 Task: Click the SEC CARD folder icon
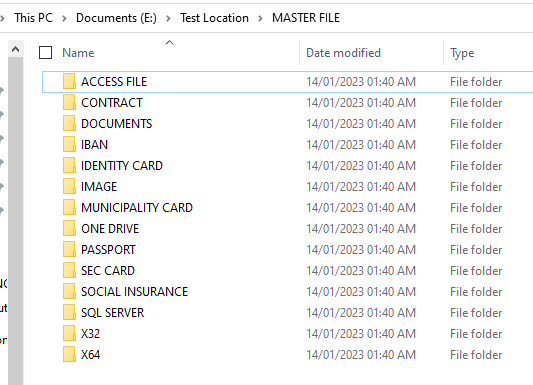click(69, 271)
